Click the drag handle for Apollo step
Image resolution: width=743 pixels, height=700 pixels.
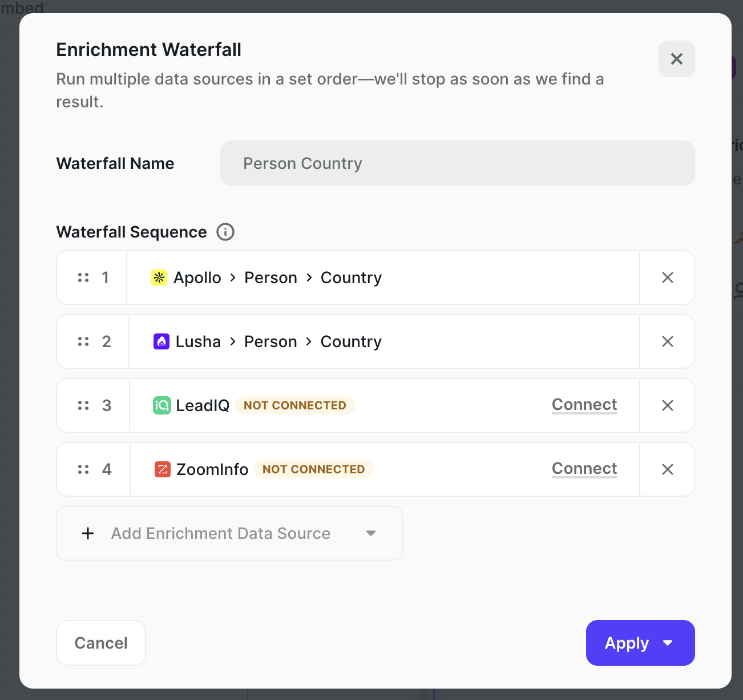pyautogui.click(x=83, y=277)
